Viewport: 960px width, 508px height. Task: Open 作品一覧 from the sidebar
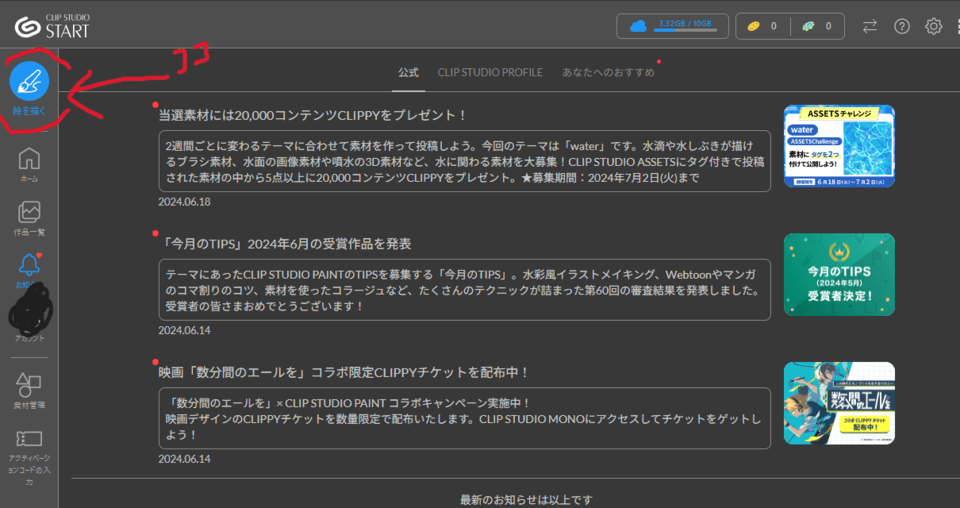[29, 218]
